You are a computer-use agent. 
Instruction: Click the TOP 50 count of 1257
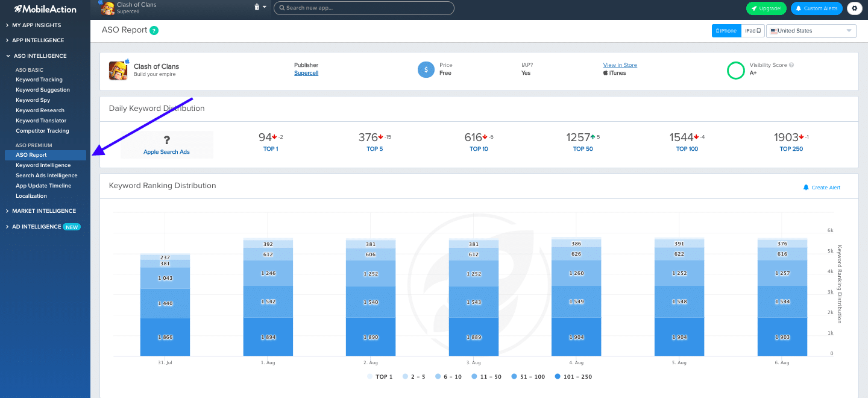point(579,137)
